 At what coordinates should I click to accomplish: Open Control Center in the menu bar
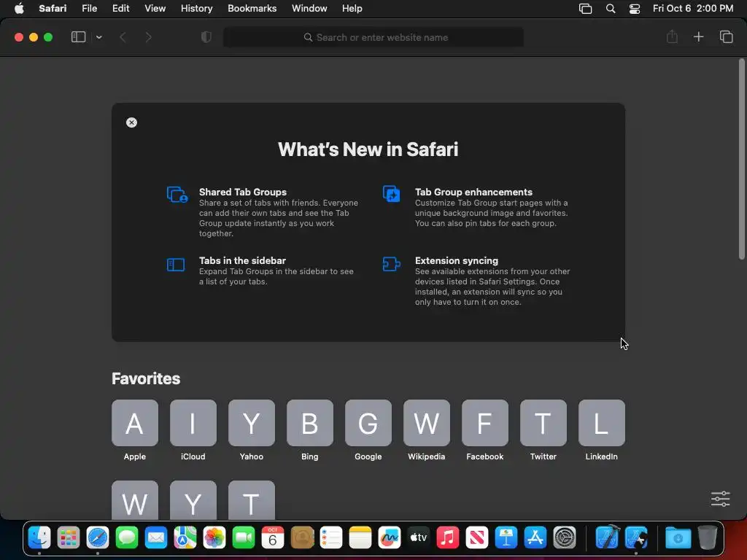click(x=635, y=9)
